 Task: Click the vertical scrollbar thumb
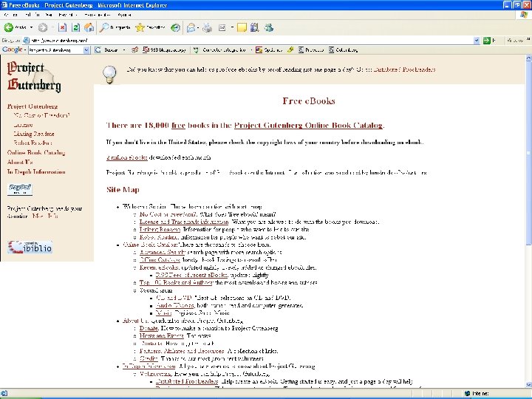[x=528, y=153]
